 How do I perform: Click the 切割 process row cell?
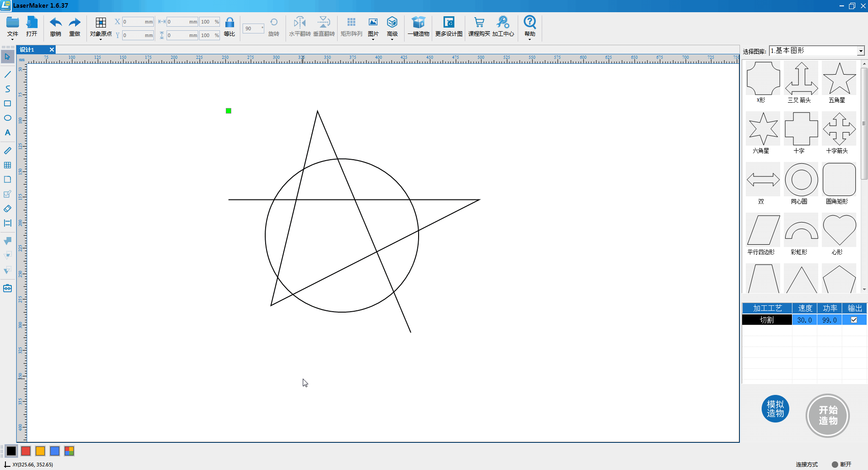point(767,320)
